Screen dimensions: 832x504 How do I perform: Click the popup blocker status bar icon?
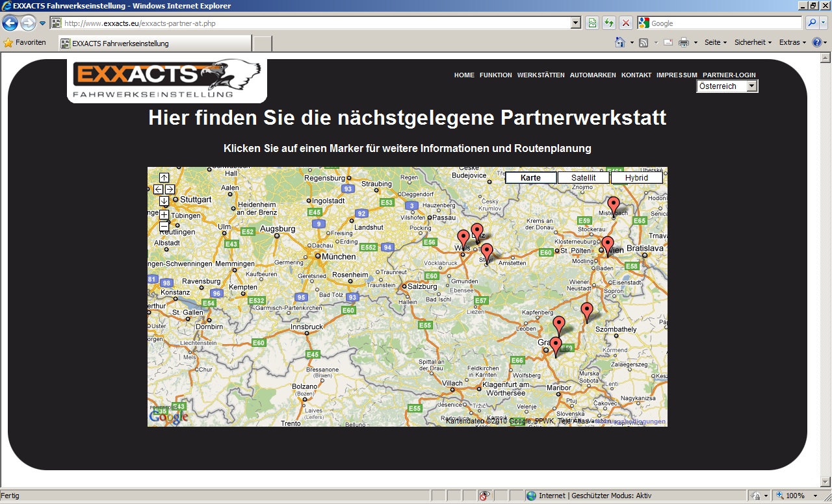[x=484, y=496]
